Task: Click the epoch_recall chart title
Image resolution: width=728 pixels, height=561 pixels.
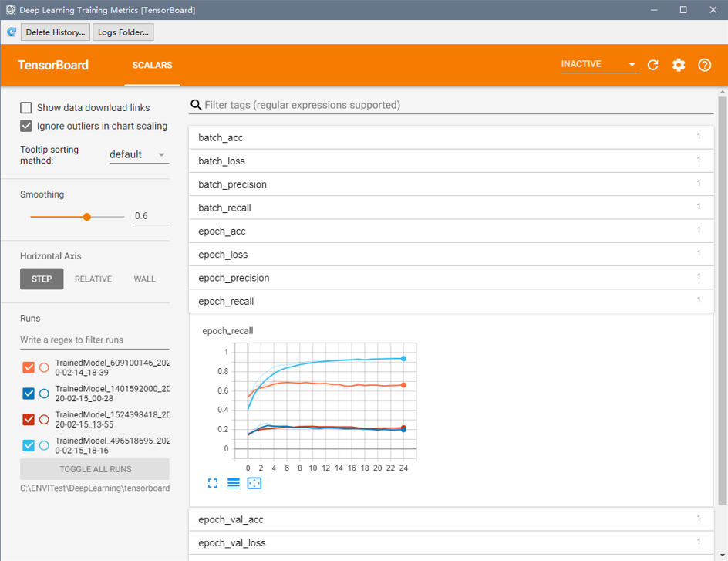Action: pos(228,330)
